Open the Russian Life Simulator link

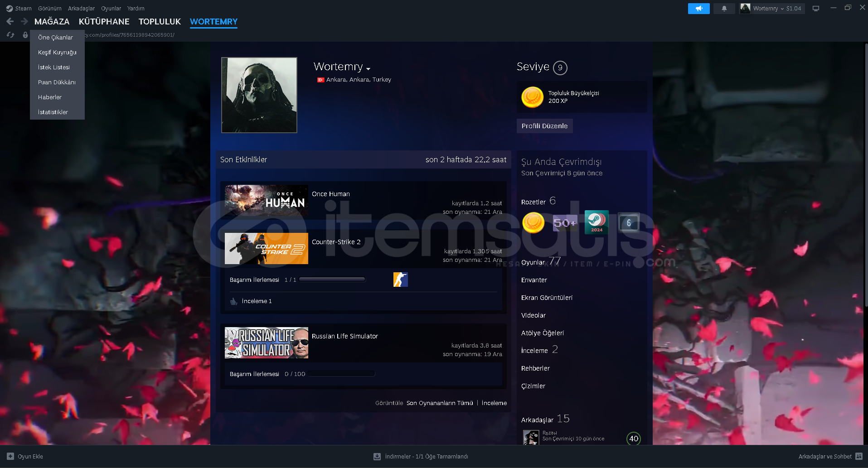click(345, 336)
